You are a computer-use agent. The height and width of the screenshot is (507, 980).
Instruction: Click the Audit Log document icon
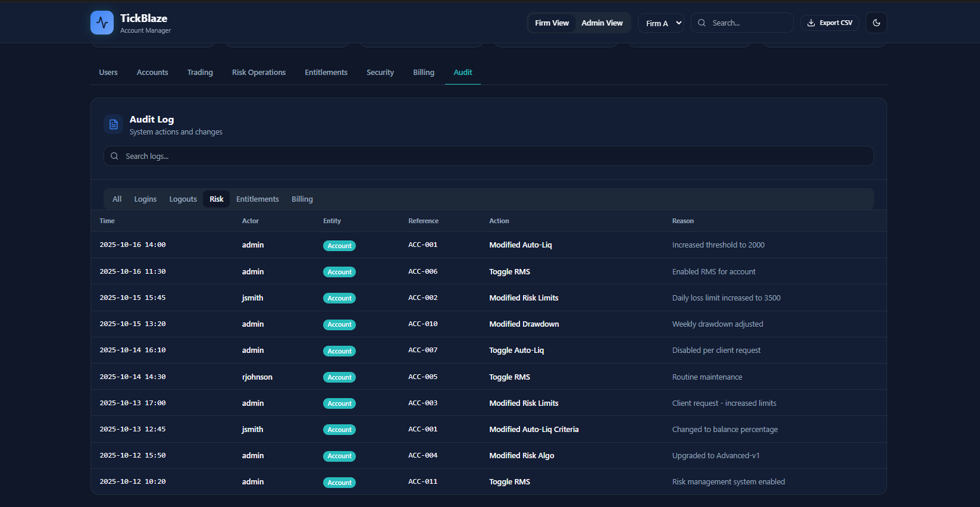[x=113, y=124]
